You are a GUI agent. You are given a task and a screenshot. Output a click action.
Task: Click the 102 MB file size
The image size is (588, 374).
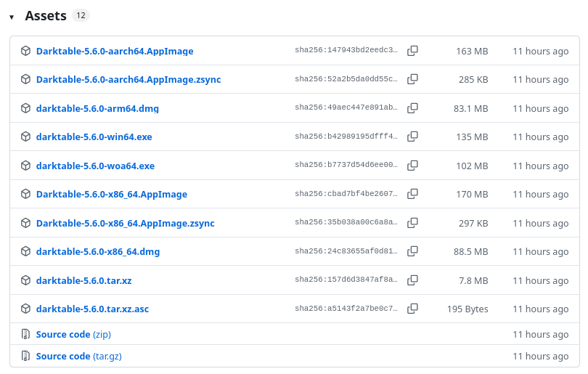472,166
